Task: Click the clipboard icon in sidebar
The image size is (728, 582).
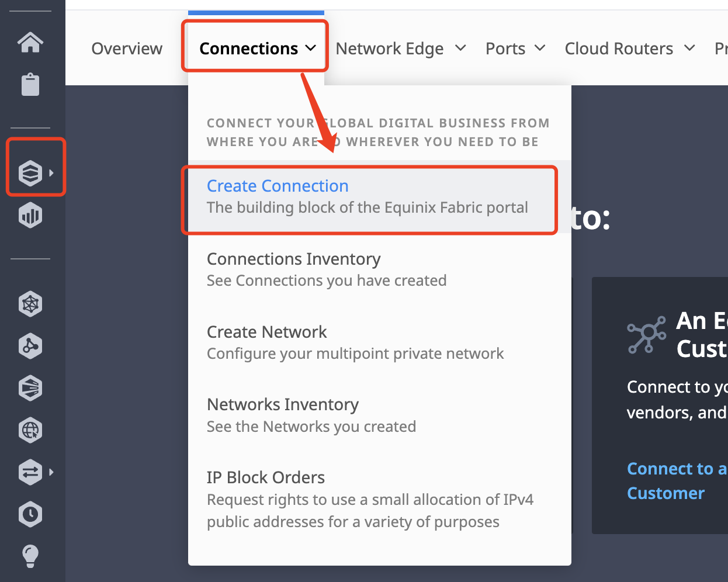Action: (x=30, y=84)
